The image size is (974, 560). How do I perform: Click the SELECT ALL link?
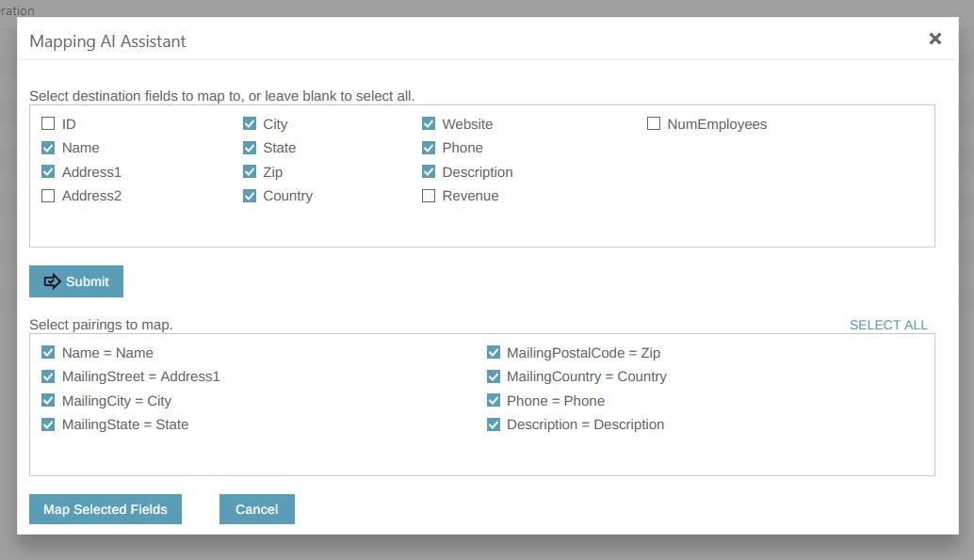click(x=887, y=324)
